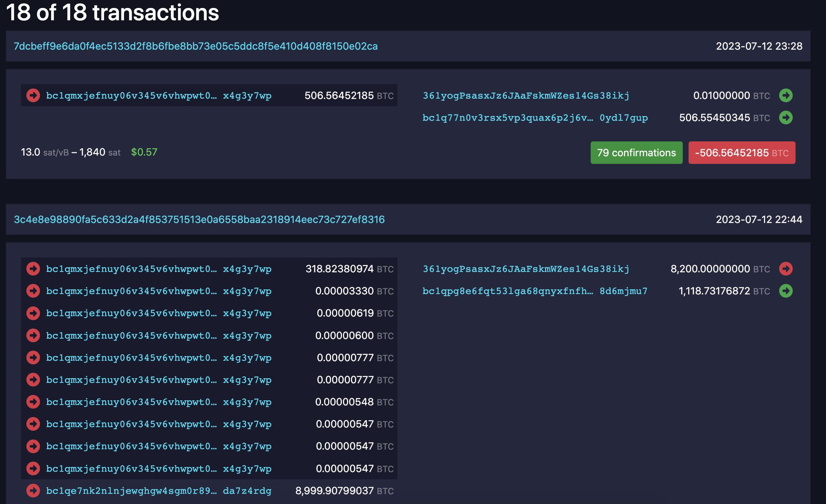
Task: Open transaction 3c4e8e98890fa5c633d2a4f853751513e0a6558baa2318914eec73c727ef8316
Action: click(x=199, y=219)
